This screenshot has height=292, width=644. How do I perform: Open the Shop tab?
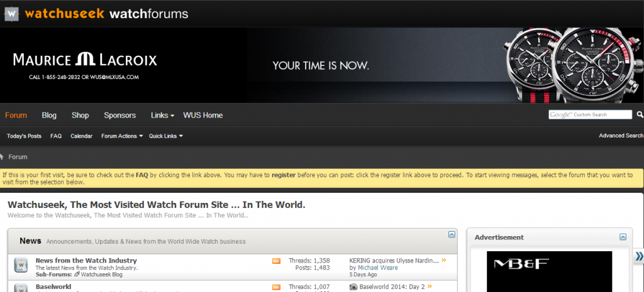pos(80,116)
